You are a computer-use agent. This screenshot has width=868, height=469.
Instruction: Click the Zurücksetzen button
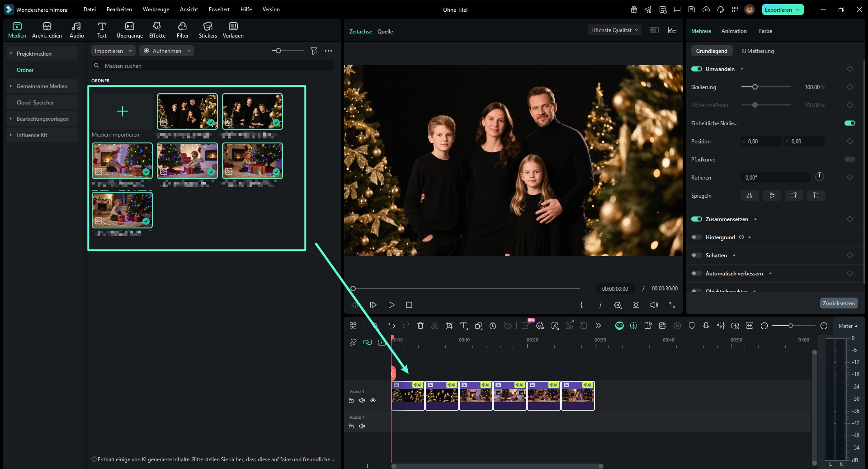(838, 303)
